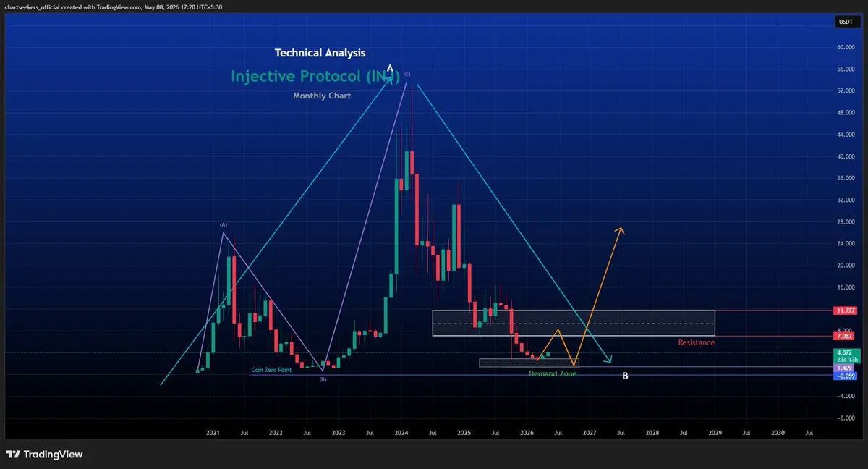Image resolution: width=868 pixels, height=469 pixels.
Task: Click the 48.000 price axis label
Action: point(845,112)
